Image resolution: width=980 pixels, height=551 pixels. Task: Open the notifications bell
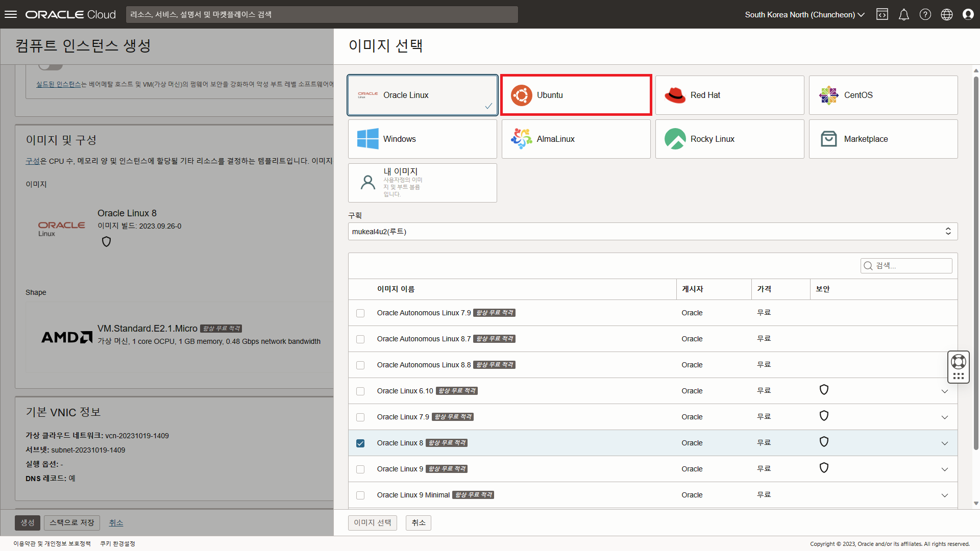pyautogui.click(x=903, y=14)
